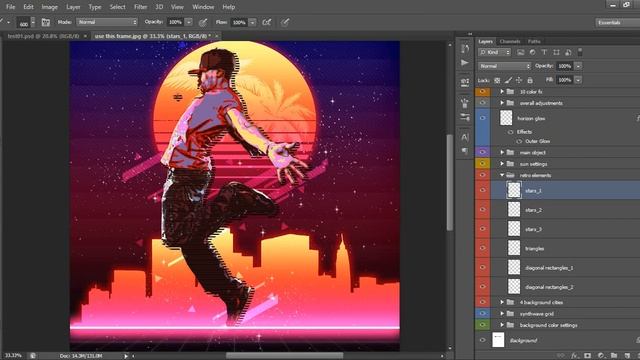Switch to the Channels tab

coord(510,41)
